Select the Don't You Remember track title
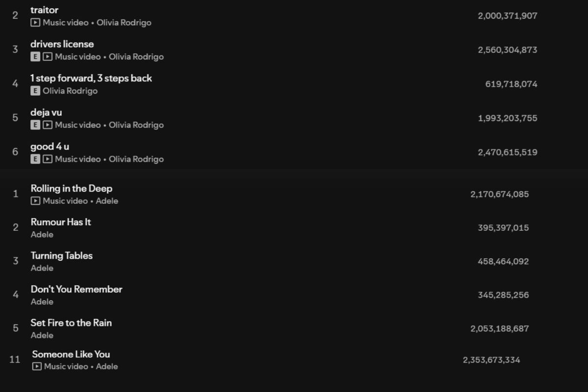Image resolution: width=588 pixels, height=392 pixels. 76,289
